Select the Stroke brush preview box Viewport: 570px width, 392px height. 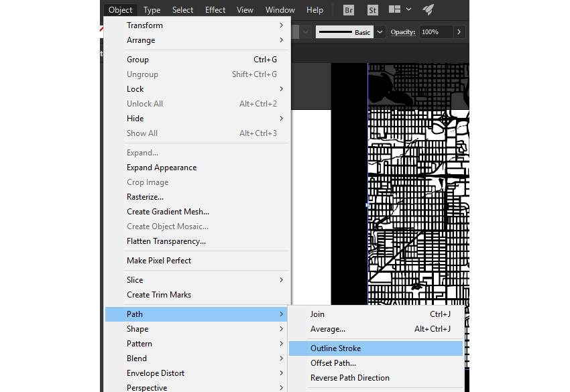345,32
